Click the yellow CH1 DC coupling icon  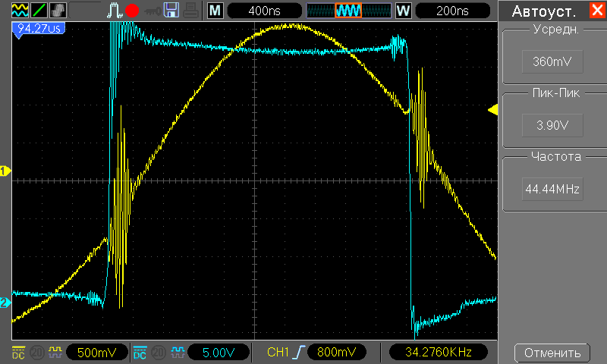[x=18, y=353]
